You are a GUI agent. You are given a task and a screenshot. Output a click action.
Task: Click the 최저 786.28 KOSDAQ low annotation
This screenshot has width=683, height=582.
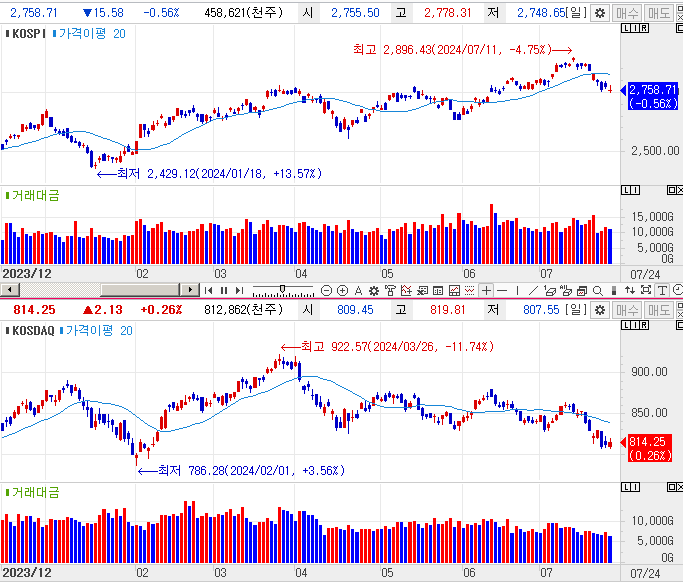coord(241,470)
